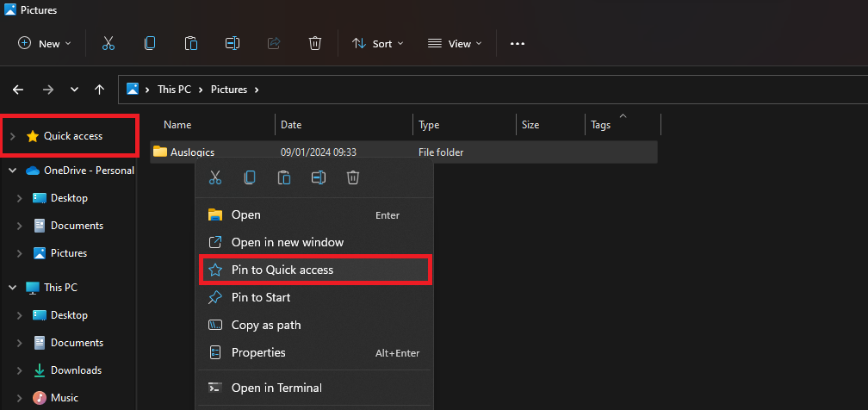The image size is (868, 410).
Task: Open the See more ellipsis menu
Action: click(518, 43)
